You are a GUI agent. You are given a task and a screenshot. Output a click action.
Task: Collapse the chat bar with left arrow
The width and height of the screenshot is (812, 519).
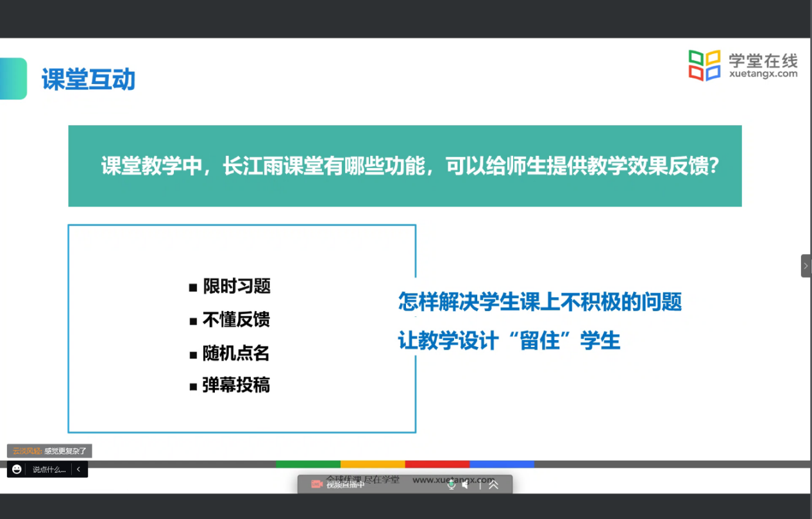78,470
